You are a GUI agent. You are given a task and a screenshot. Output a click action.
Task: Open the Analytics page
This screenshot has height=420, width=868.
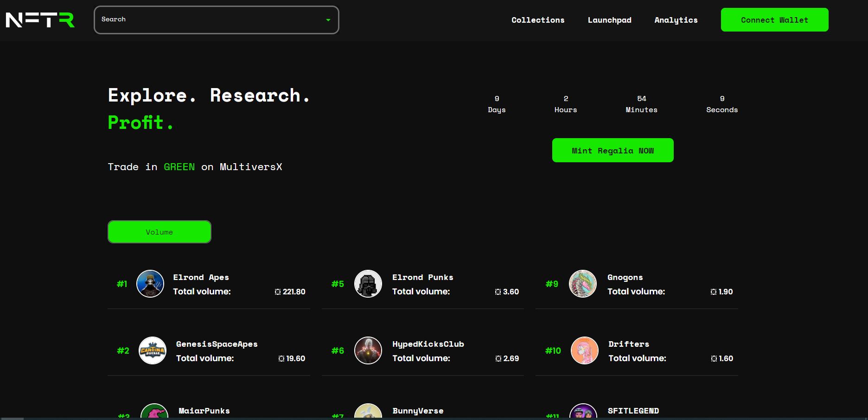pyautogui.click(x=676, y=20)
